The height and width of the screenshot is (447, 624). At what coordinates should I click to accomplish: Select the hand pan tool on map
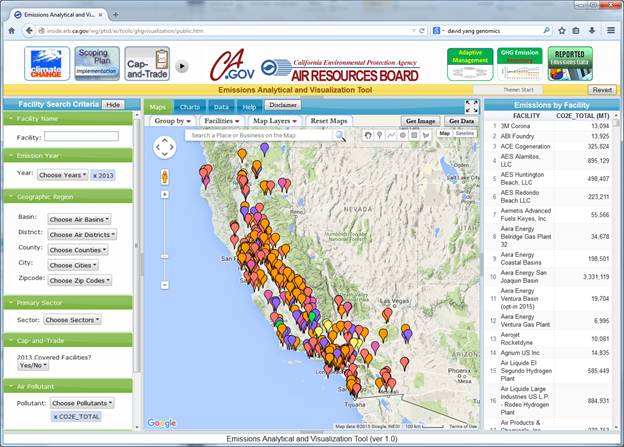pyautogui.click(x=368, y=135)
